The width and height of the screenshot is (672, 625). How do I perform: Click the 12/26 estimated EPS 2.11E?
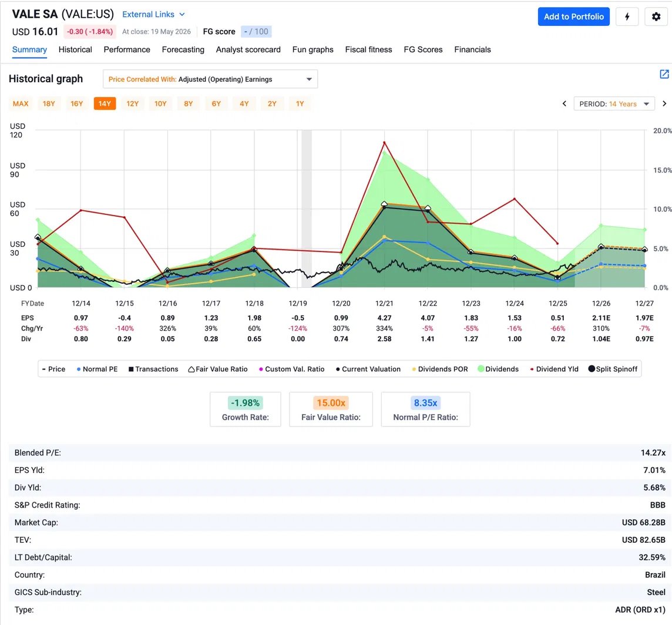pyautogui.click(x=601, y=318)
